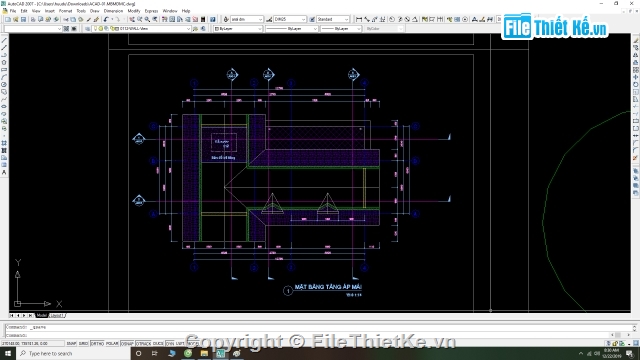Open the dimension style dropdown
The image size is (640, 360).
click(290, 19)
